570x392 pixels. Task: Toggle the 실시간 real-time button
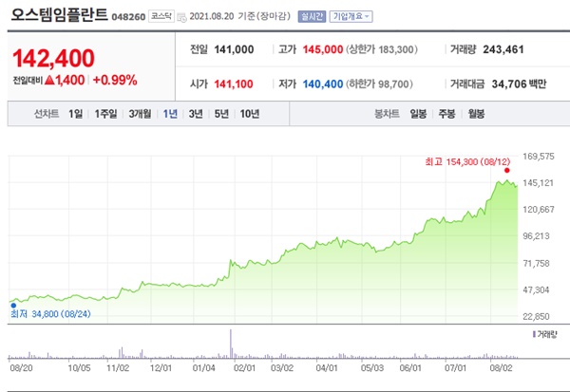[x=312, y=16]
